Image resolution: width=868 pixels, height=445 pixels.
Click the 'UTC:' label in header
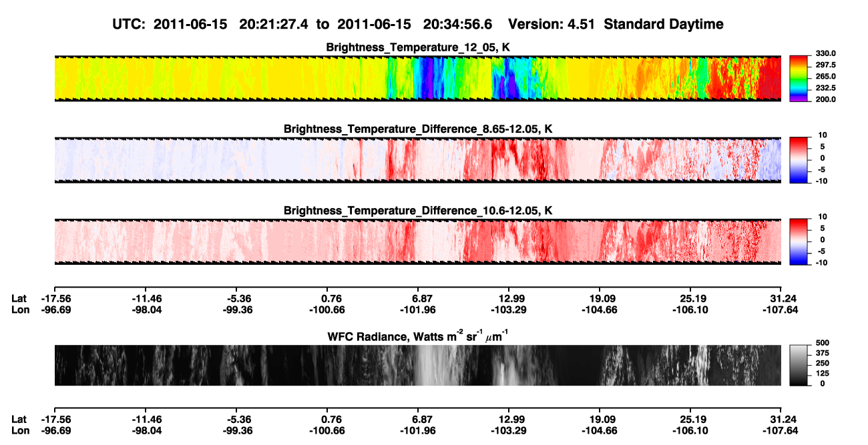point(130,24)
